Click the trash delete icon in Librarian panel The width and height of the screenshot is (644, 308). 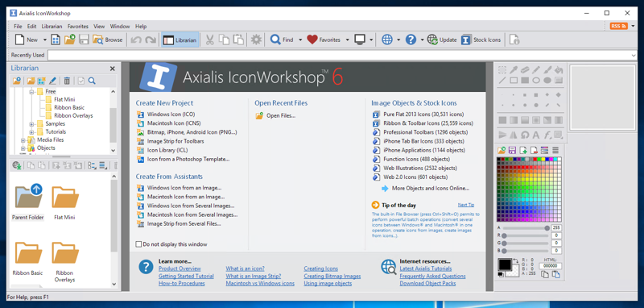click(x=67, y=81)
